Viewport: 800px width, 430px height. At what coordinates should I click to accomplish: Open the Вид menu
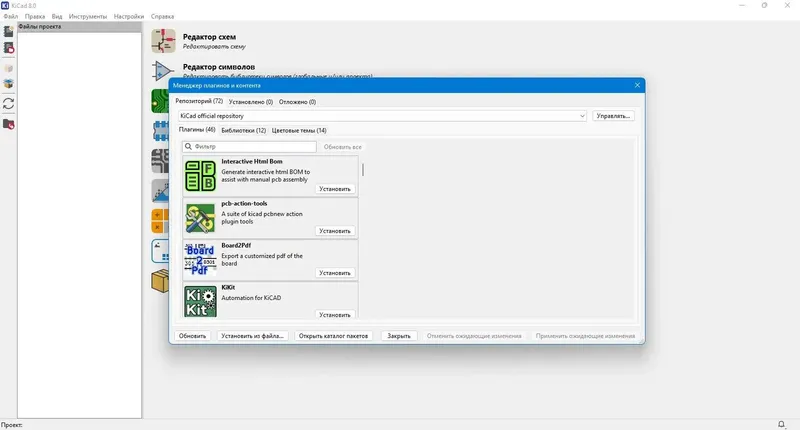[x=57, y=16]
